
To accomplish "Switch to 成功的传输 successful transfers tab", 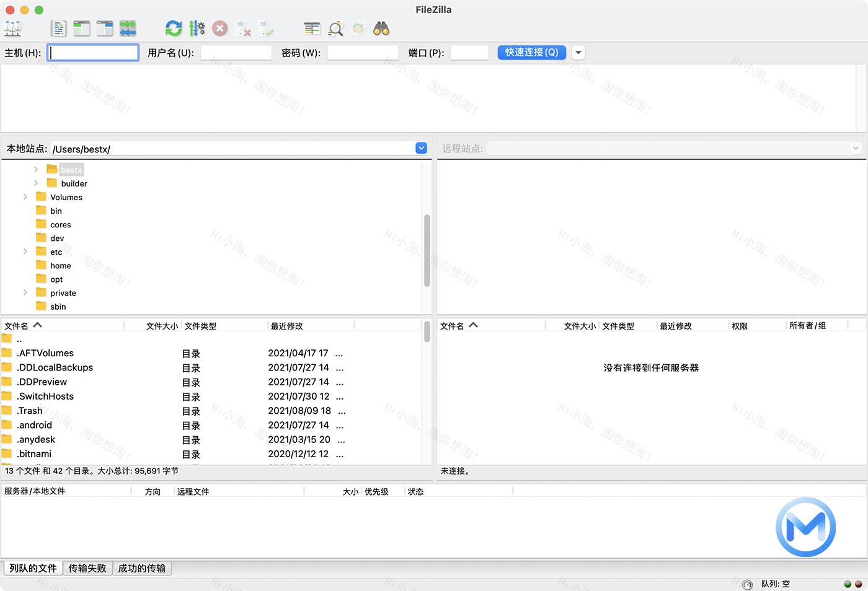I will 142,568.
